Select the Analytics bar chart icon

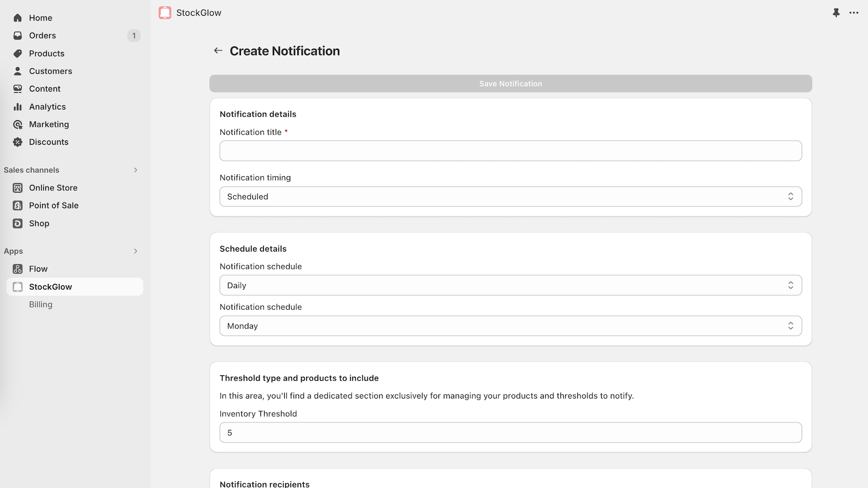point(18,106)
